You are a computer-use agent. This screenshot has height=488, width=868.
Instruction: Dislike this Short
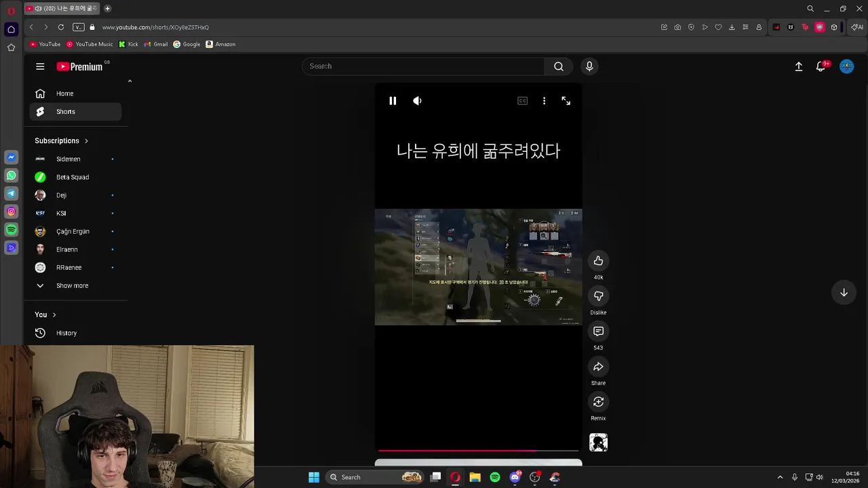(x=598, y=296)
